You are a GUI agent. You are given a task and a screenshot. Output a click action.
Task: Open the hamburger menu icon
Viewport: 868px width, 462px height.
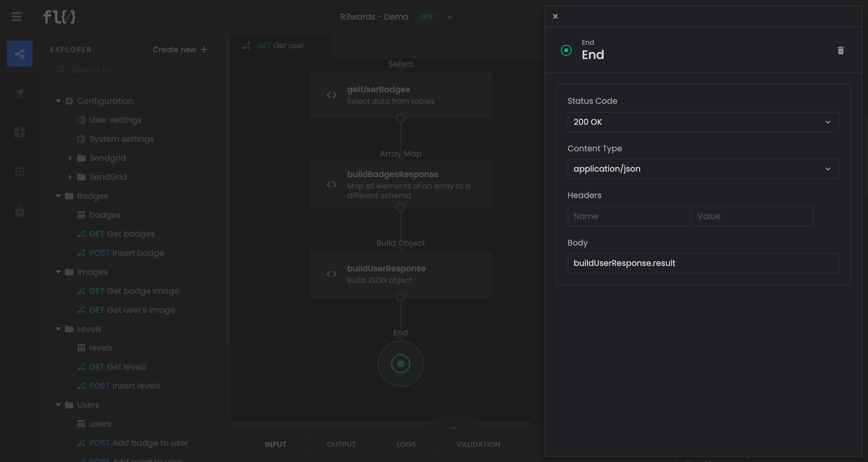(x=17, y=17)
